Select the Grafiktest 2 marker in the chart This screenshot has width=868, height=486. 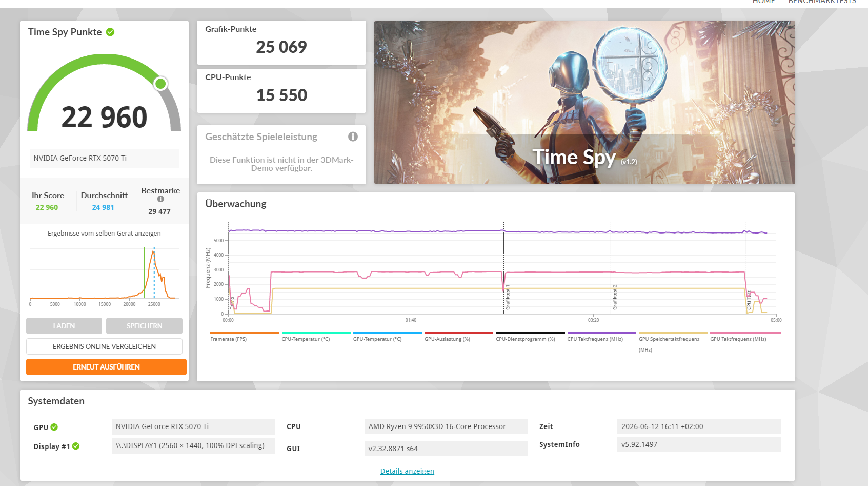(615, 297)
